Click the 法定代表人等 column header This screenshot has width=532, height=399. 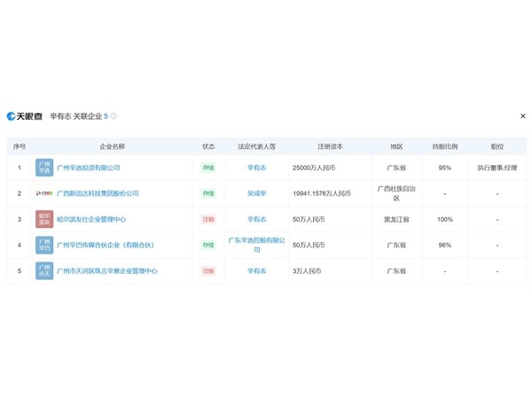[257, 146]
